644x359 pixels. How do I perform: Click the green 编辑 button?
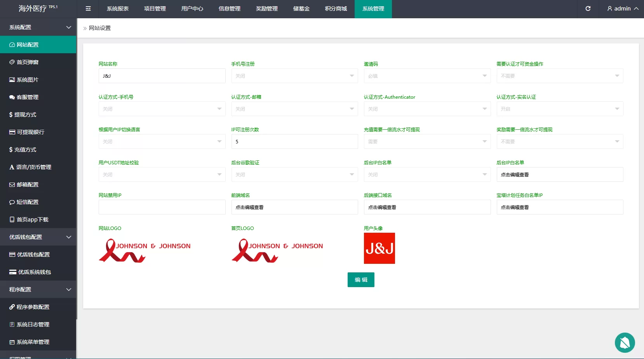(361, 280)
